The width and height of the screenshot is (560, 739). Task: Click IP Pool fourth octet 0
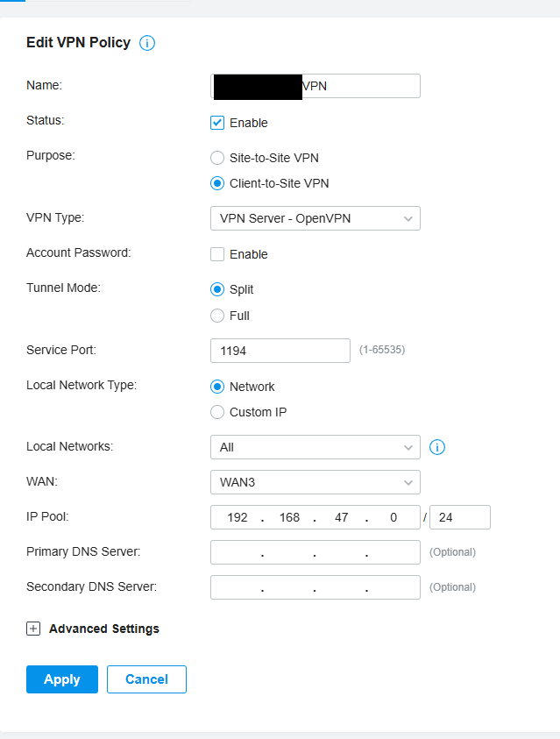(393, 517)
